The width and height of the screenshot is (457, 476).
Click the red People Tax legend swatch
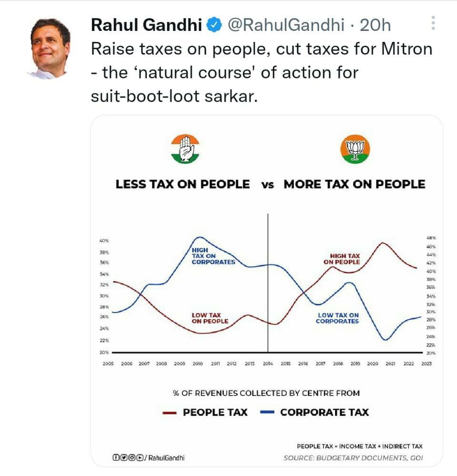[169, 413]
